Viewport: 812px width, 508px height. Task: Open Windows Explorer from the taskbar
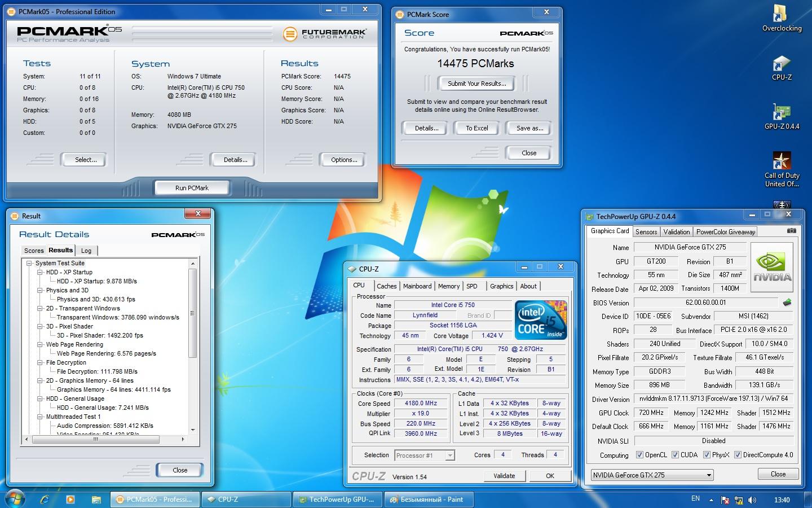(96, 500)
